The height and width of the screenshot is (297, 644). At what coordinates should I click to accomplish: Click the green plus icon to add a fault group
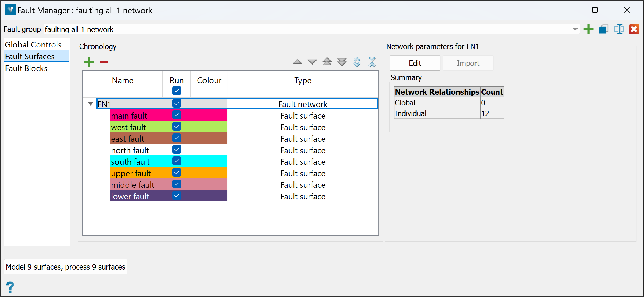point(588,29)
